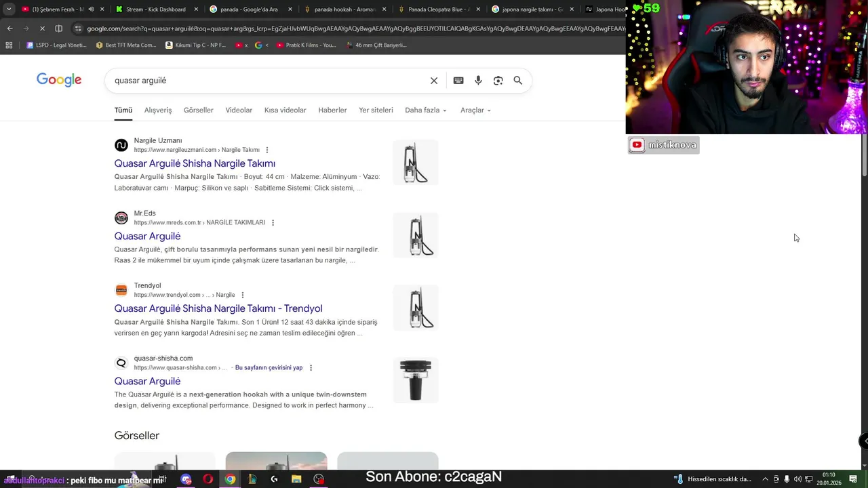Open Quasar Arguilé Shisha Takımı - Trendyol result
The height and width of the screenshot is (488, 868).
218,308
